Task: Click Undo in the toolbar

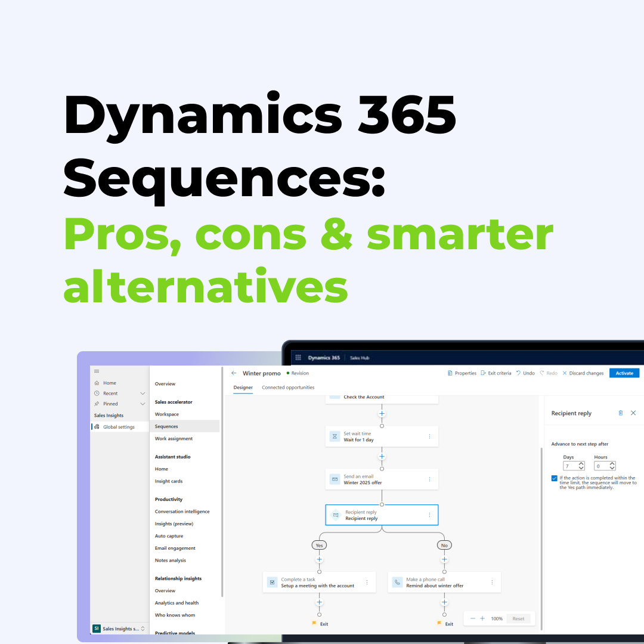Action: tap(526, 373)
